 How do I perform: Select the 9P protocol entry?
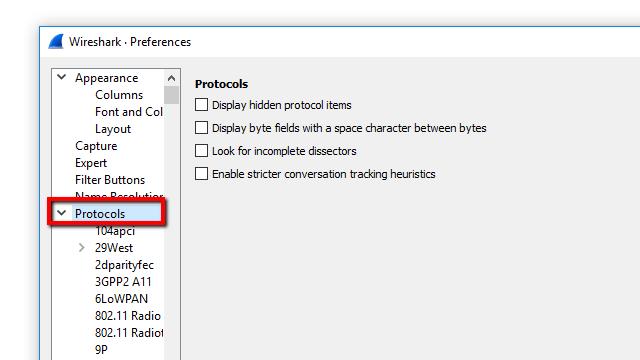101,350
